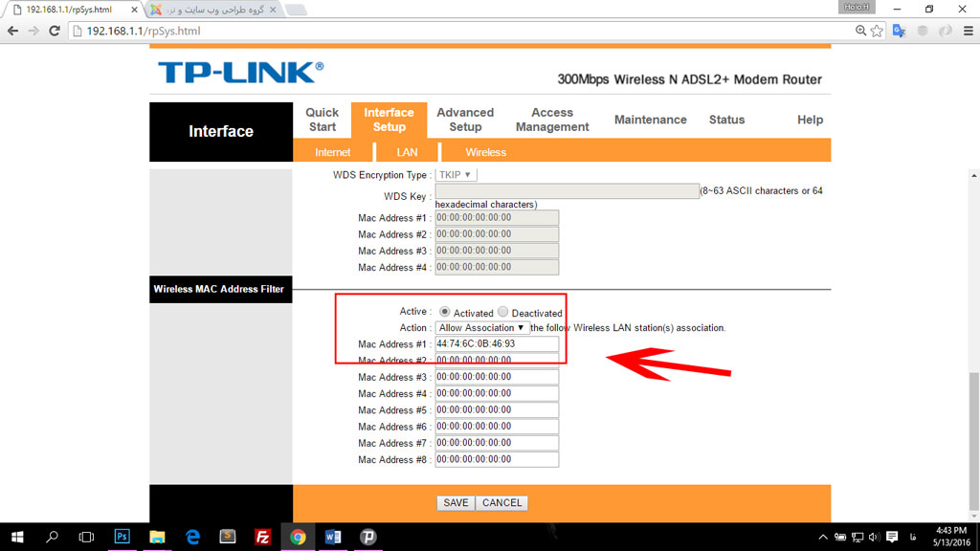980x551 pixels.
Task: Click the filter Mac Address #6 field
Action: click(497, 426)
